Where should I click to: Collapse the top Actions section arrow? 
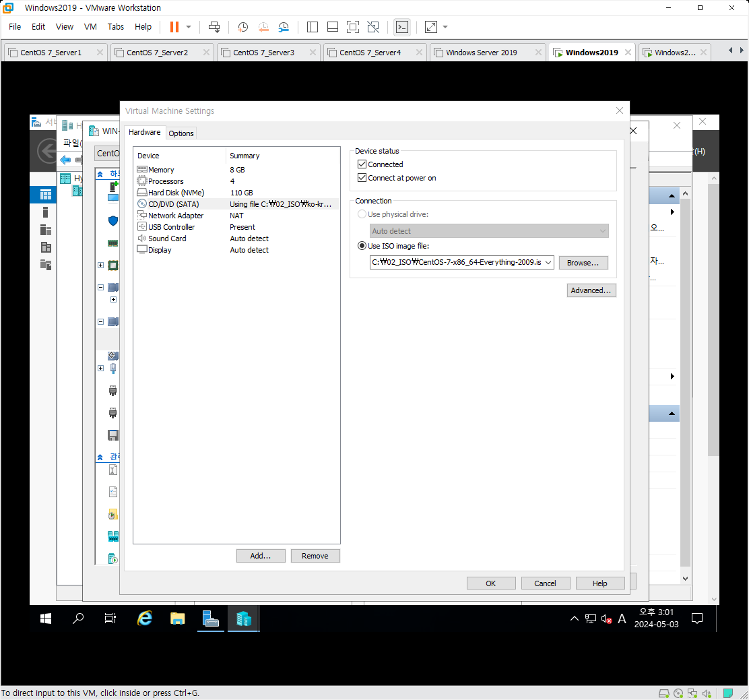(x=672, y=196)
